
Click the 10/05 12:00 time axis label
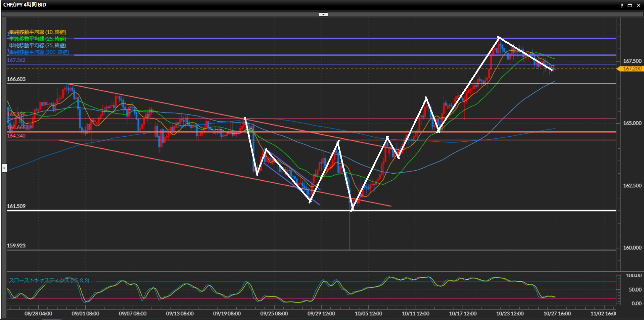coord(368,314)
